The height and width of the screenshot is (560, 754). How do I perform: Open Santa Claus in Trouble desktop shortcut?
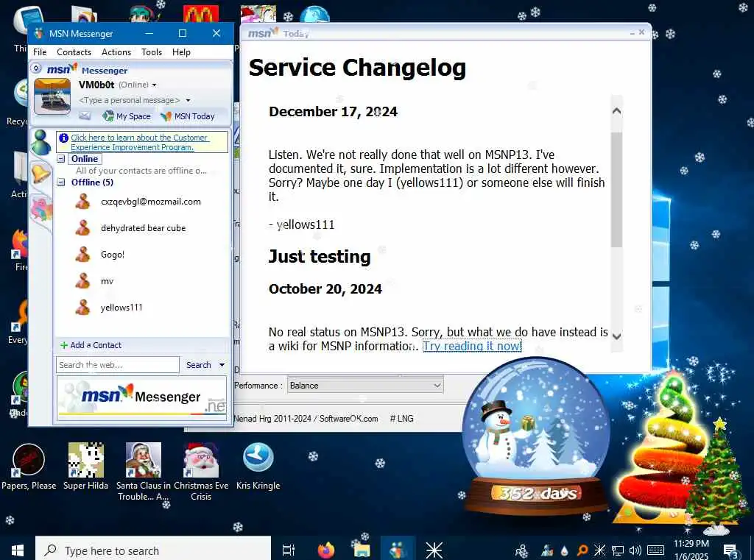(x=144, y=471)
